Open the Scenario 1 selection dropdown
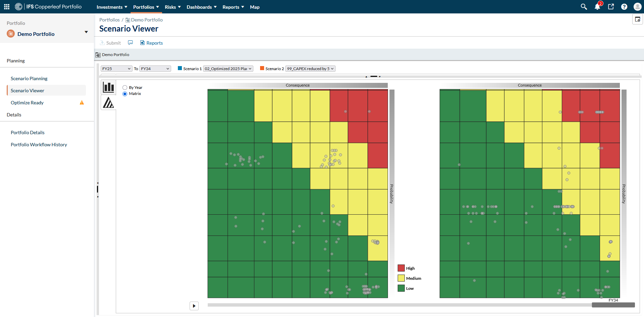 [x=228, y=69]
